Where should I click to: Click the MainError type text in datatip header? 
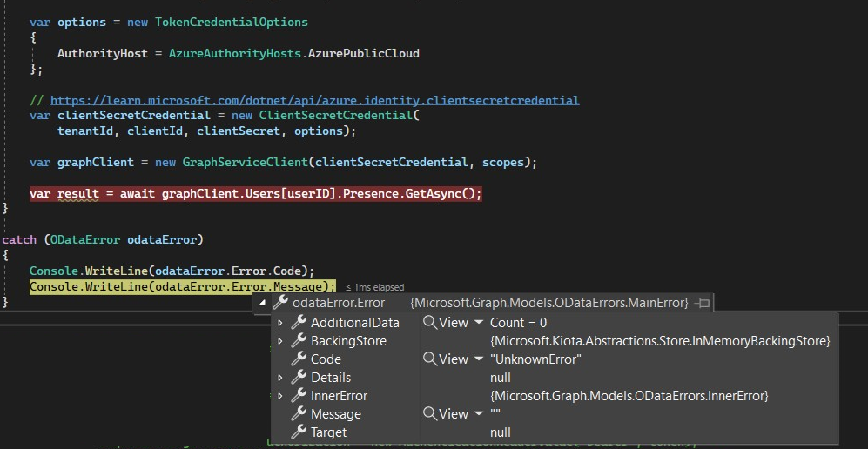[x=549, y=303]
